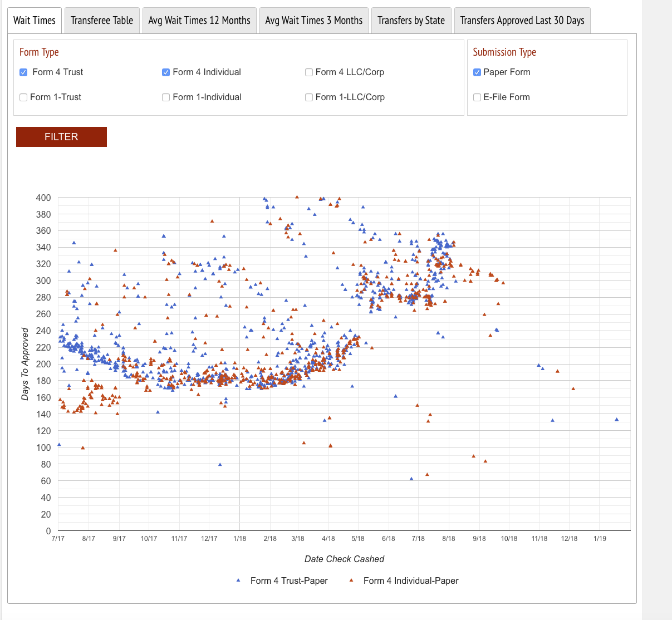Click the Days To Approved axis title
This screenshot has height=620, width=672.
25,364
